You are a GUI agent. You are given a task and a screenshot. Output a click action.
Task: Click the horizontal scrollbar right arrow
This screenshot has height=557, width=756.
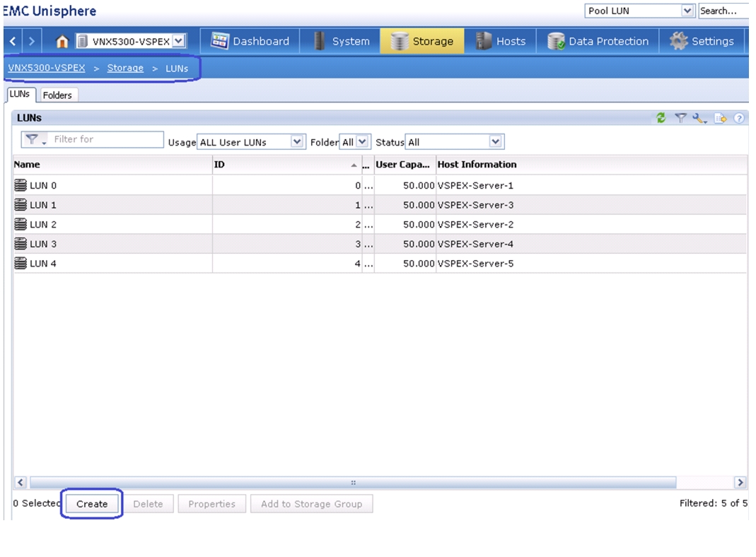coord(740,482)
